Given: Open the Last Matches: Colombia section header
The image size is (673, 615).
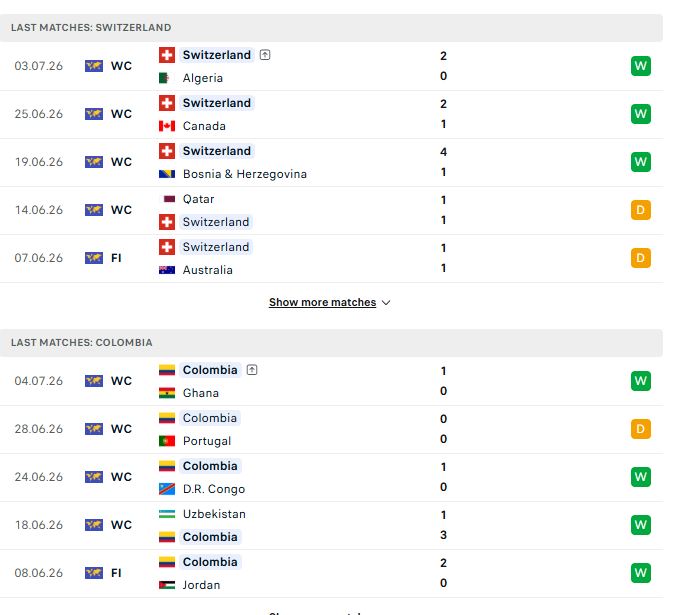Looking at the screenshot, I should coord(331,342).
